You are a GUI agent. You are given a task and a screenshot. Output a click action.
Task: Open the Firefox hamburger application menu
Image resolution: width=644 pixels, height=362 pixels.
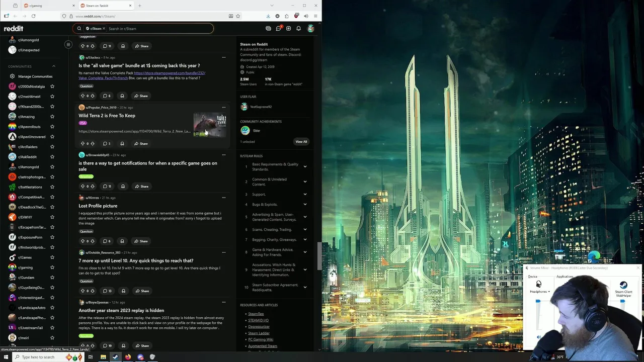(x=315, y=16)
